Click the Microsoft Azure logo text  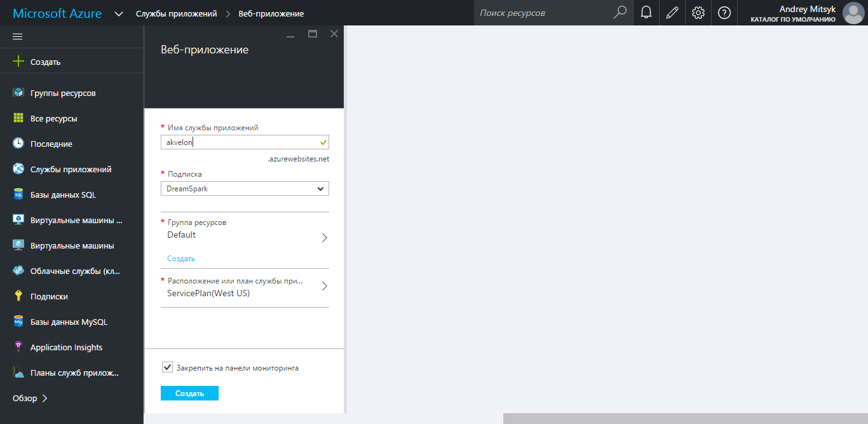tap(57, 13)
